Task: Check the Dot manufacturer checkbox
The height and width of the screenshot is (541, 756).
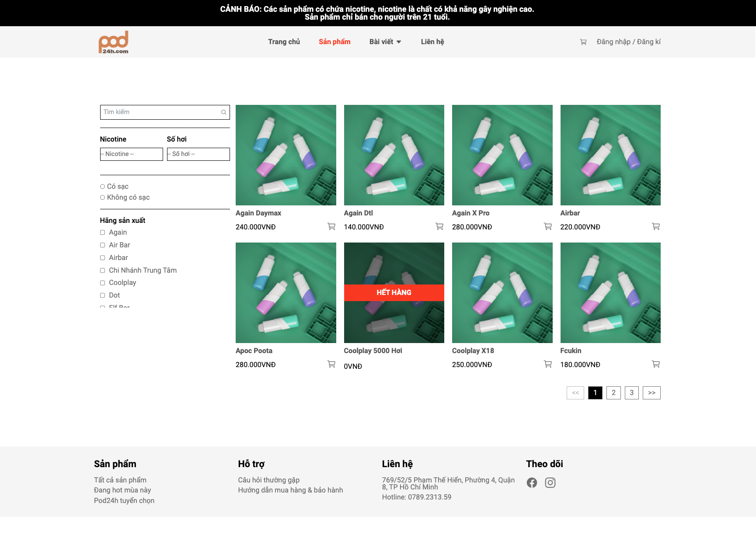Action: pos(102,295)
